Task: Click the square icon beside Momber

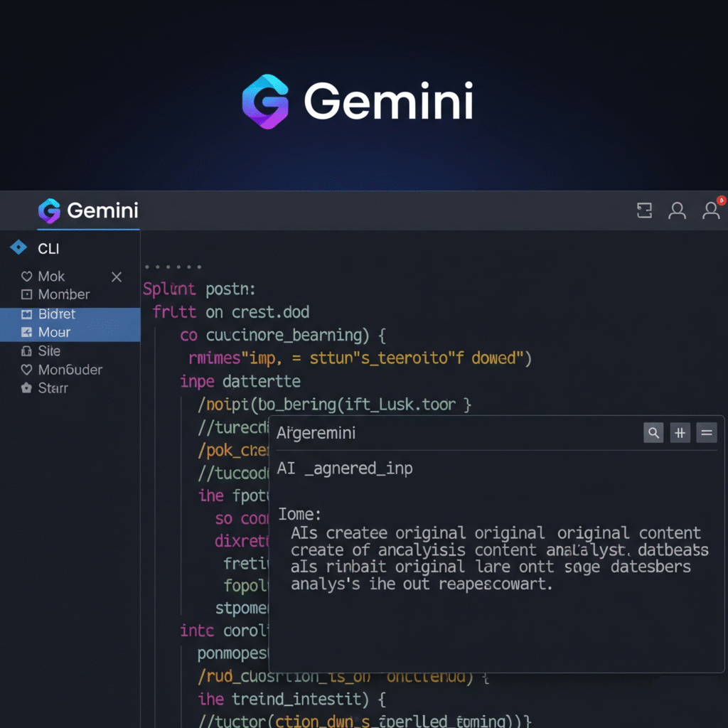Action: 26,294
